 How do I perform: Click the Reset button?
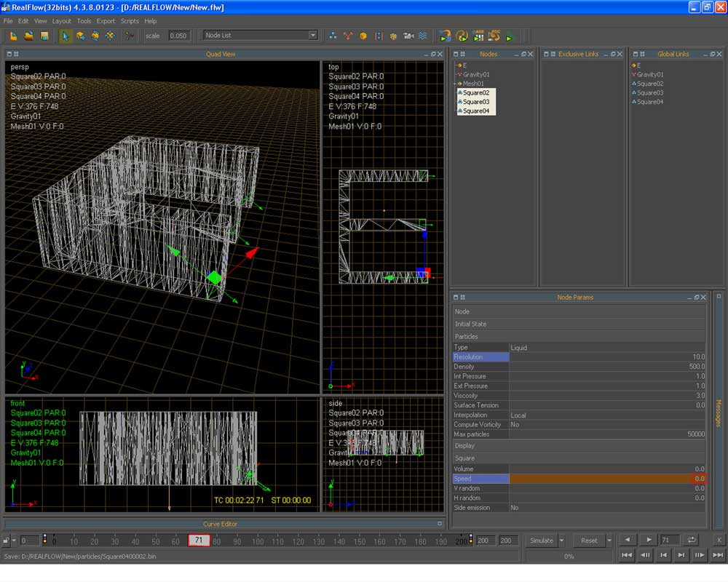coord(589,541)
